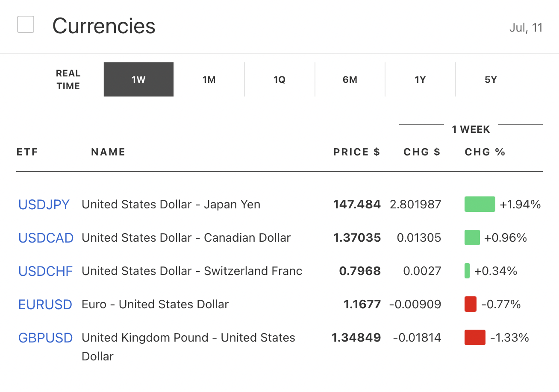Open the GBPUSD ticker link

tap(46, 338)
